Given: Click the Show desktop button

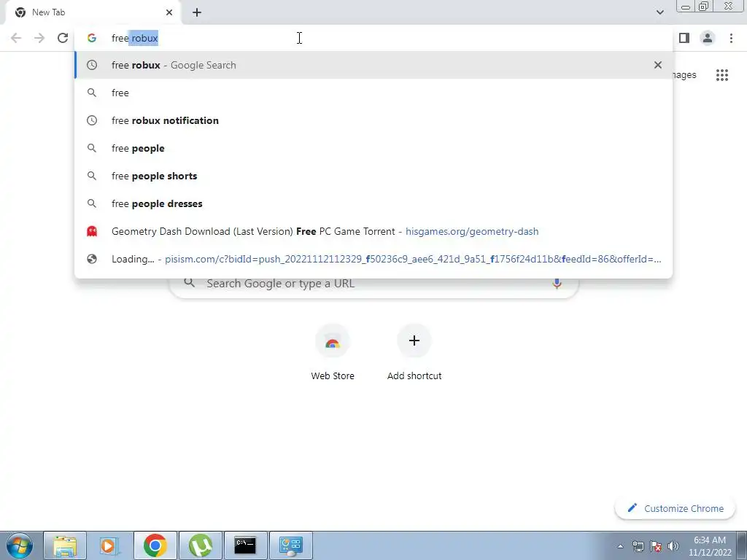Looking at the screenshot, I should (742, 545).
